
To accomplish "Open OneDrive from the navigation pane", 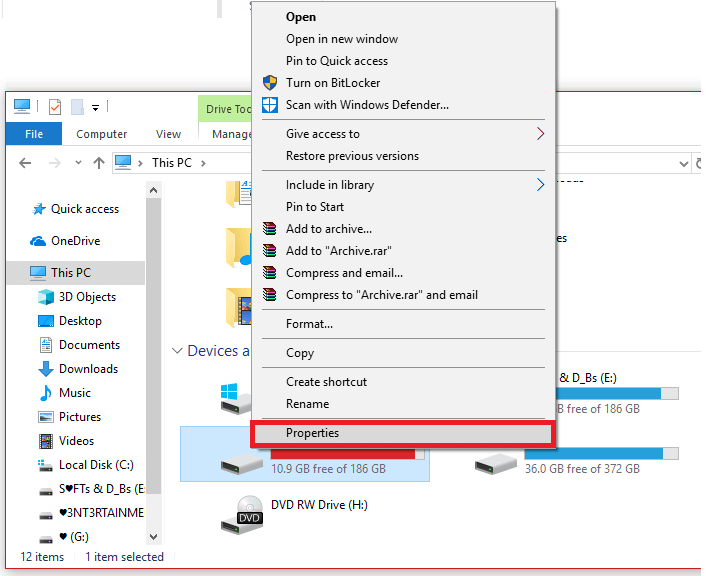I will click(x=75, y=241).
